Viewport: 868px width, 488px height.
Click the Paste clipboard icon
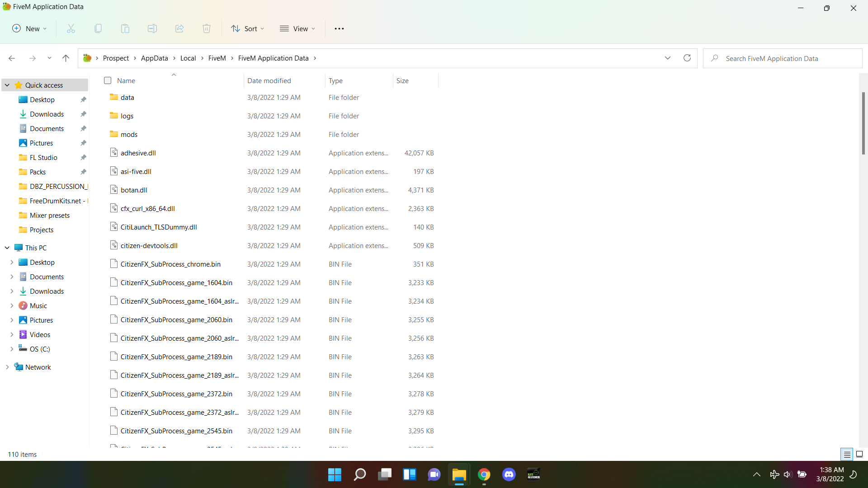click(x=125, y=28)
